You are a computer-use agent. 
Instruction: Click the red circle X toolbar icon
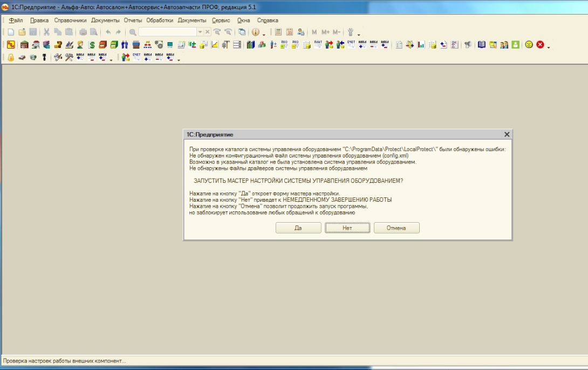coord(539,45)
